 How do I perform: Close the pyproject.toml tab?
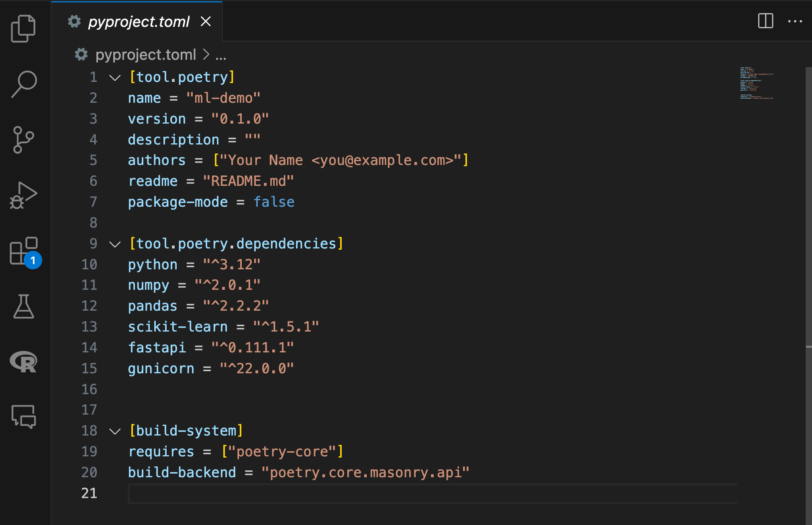[x=206, y=21]
